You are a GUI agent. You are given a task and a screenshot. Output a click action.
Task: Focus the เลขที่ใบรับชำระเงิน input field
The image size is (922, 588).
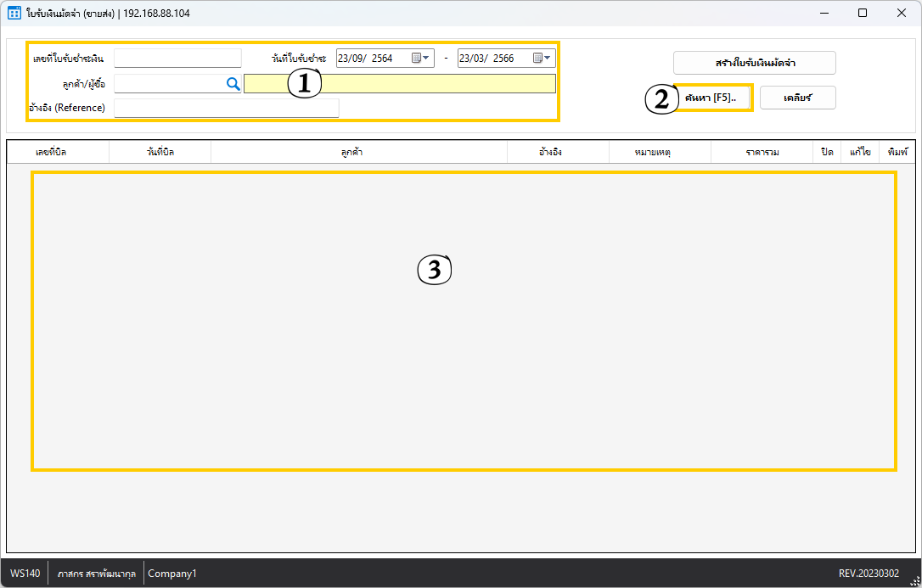point(177,59)
